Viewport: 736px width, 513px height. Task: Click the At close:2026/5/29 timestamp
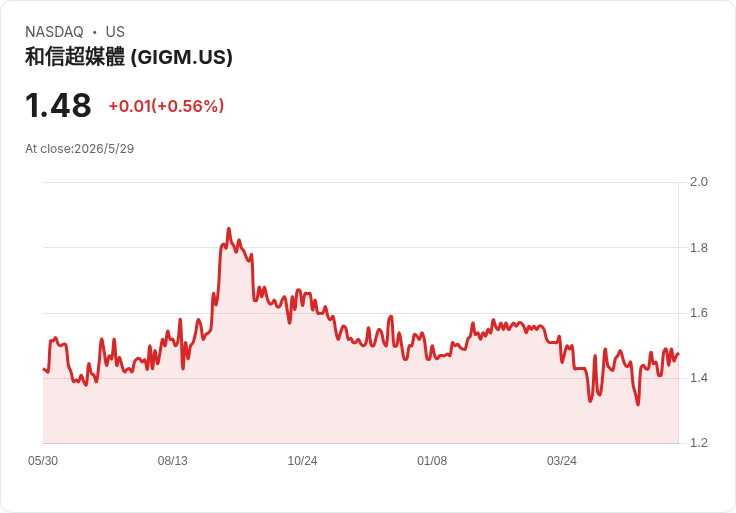coord(79,149)
